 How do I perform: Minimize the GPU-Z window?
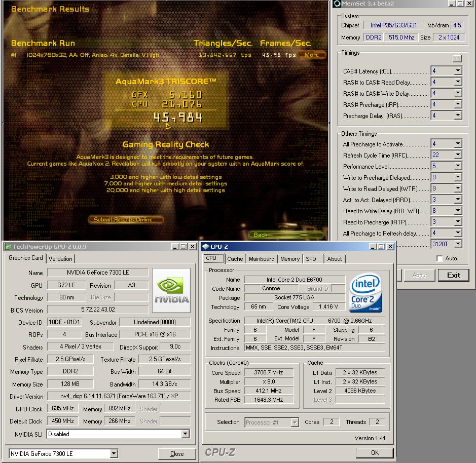pyautogui.click(x=175, y=247)
